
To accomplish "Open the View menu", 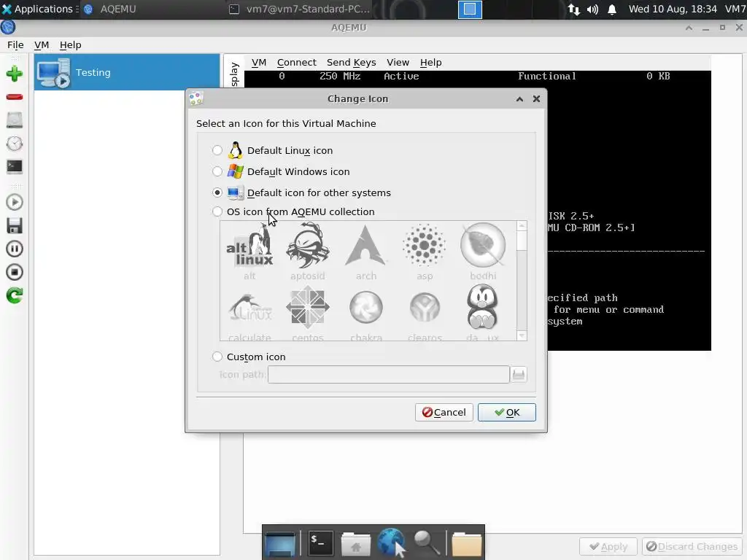I will [398, 63].
